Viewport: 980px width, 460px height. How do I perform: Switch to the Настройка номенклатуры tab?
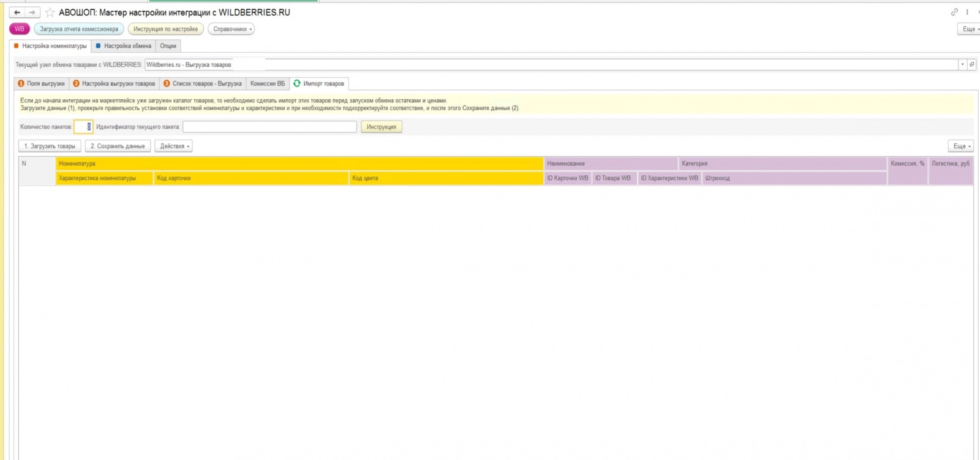[x=51, y=46]
